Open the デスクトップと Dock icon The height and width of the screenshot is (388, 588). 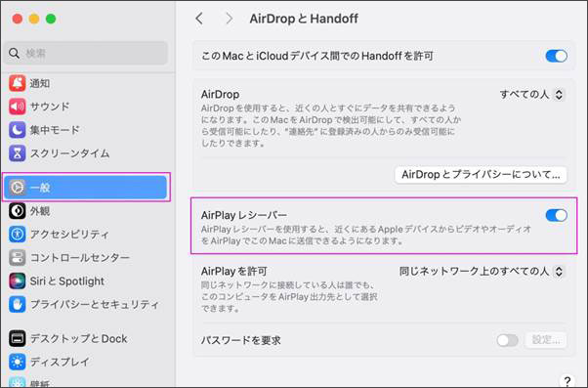[18, 338]
